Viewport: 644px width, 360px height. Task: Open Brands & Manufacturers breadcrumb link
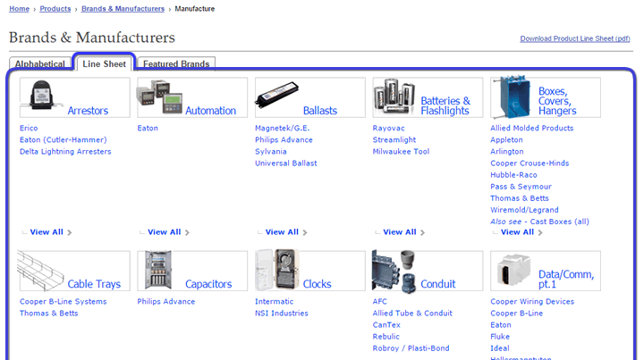click(123, 9)
